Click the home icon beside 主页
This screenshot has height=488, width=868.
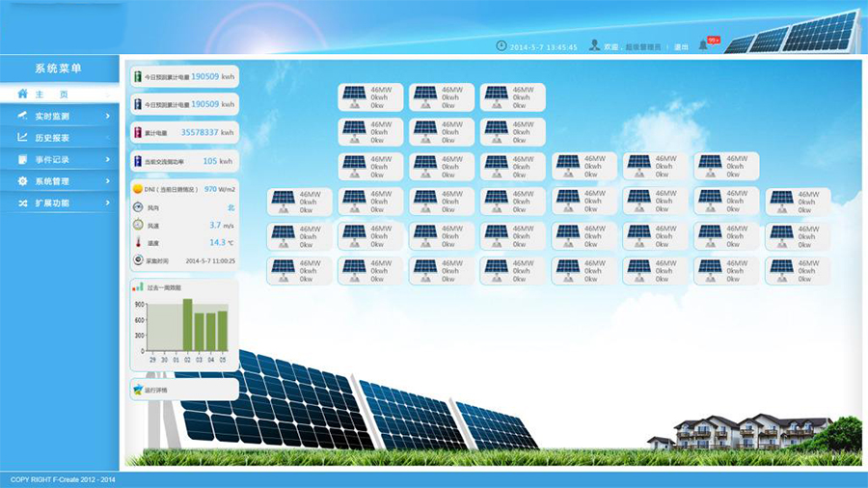coord(22,95)
